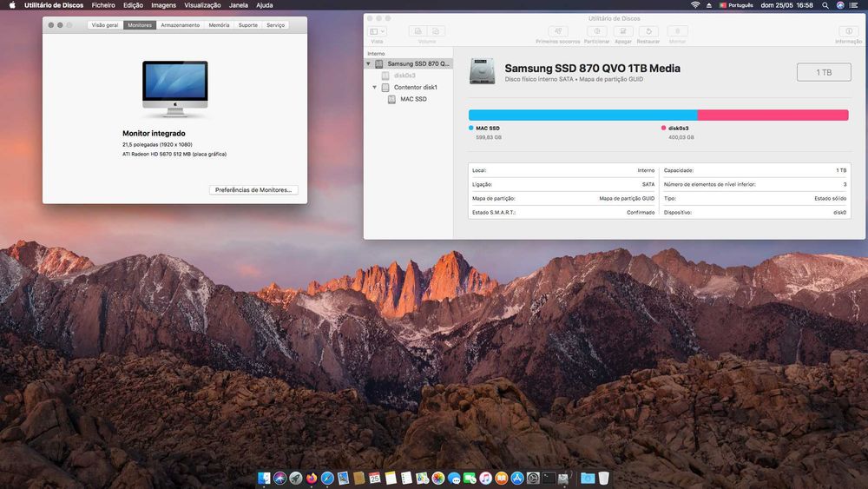868x489 pixels.
Task: Switch to the Suporte tab
Action: pyautogui.click(x=248, y=25)
